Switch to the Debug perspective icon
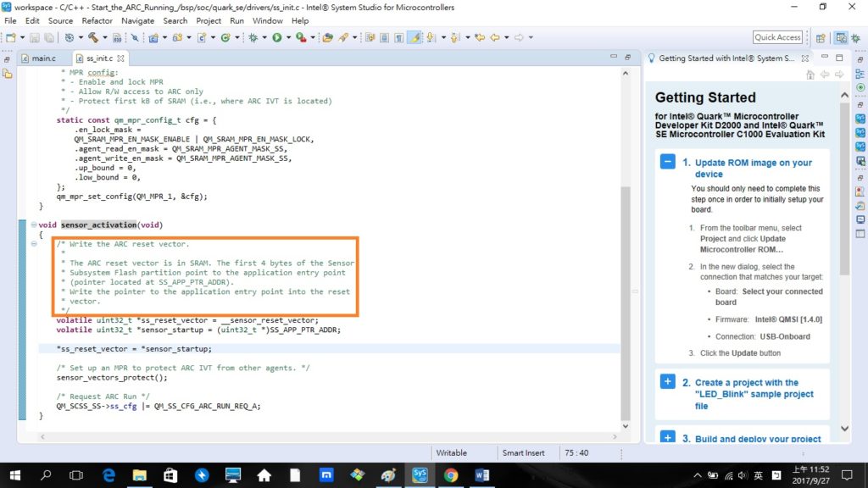Image resolution: width=868 pixels, height=488 pixels. tap(856, 37)
